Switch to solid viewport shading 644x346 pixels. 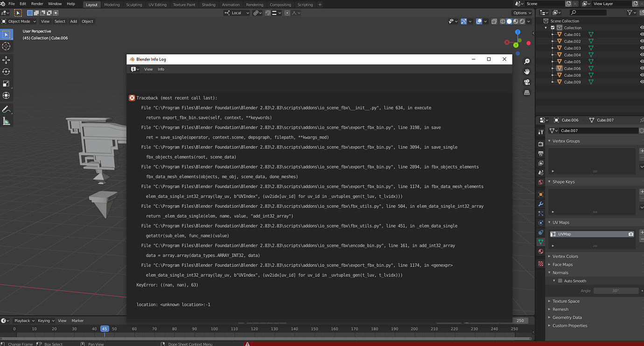click(x=509, y=21)
